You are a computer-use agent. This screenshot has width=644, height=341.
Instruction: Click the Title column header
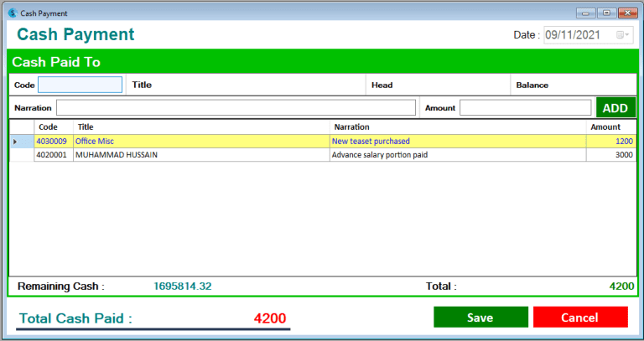201,127
